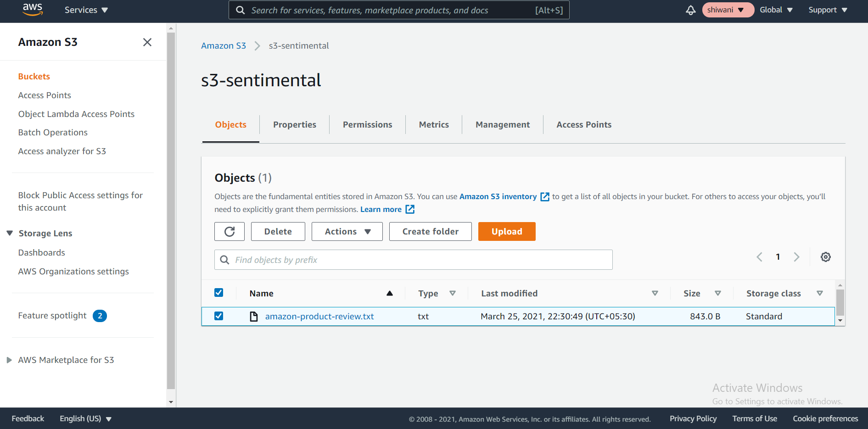Open Privacy Policy footer link
Viewport: 868px width, 429px height.
coord(693,418)
